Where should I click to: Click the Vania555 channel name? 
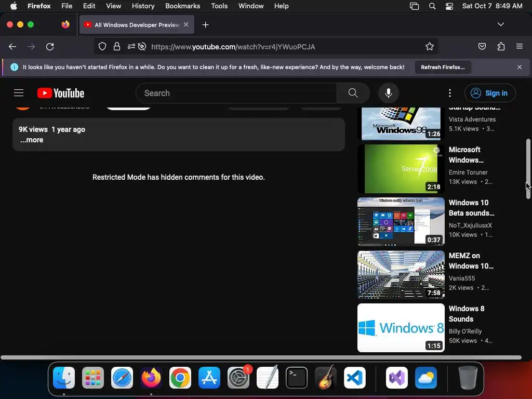[461, 278]
